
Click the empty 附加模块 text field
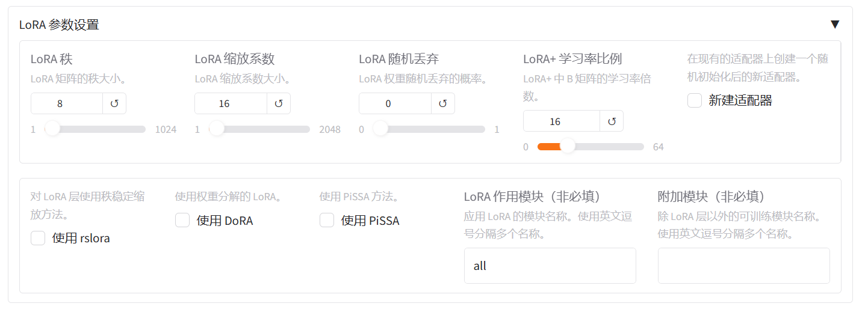[743, 266]
